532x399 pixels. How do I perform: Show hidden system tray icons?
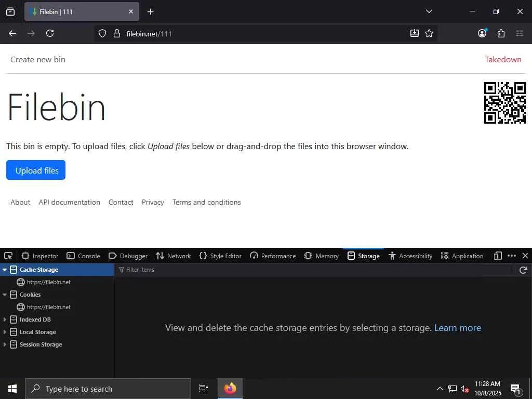click(x=440, y=389)
